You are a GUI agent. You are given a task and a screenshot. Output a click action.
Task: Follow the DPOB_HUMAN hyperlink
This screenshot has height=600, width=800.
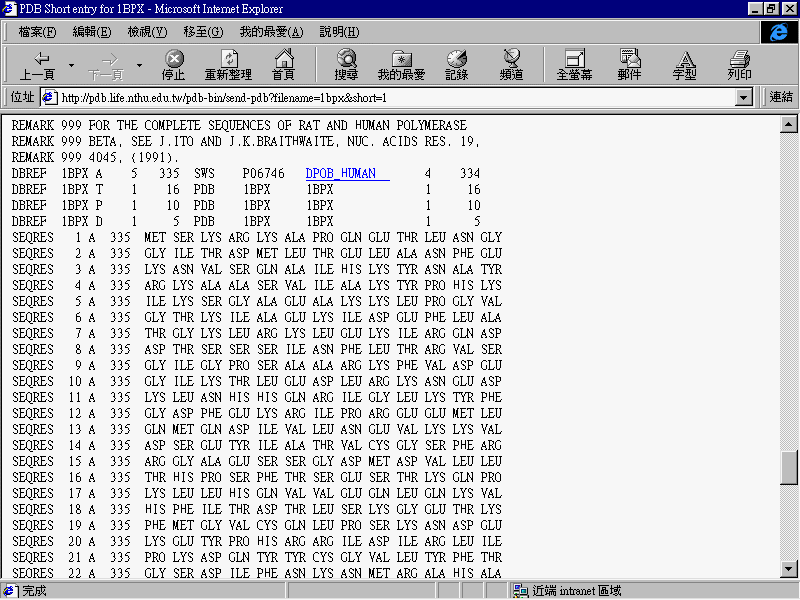coord(341,173)
